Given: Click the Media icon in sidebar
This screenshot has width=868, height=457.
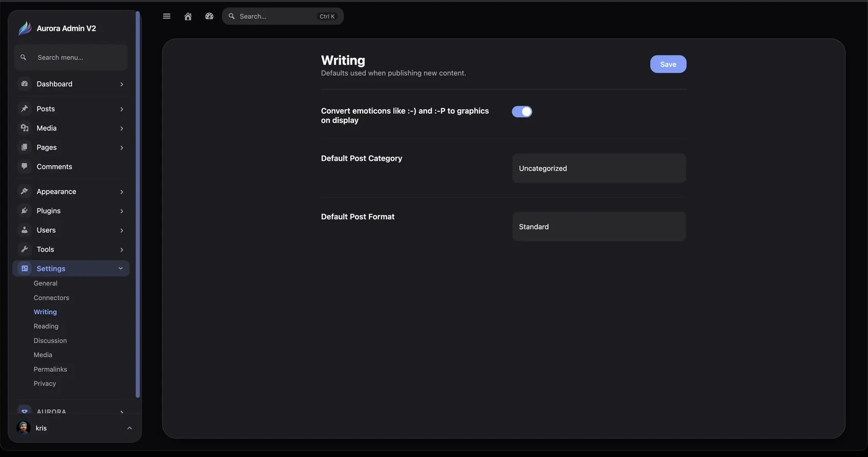Looking at the screenshot, I should (x=24, y=128).
